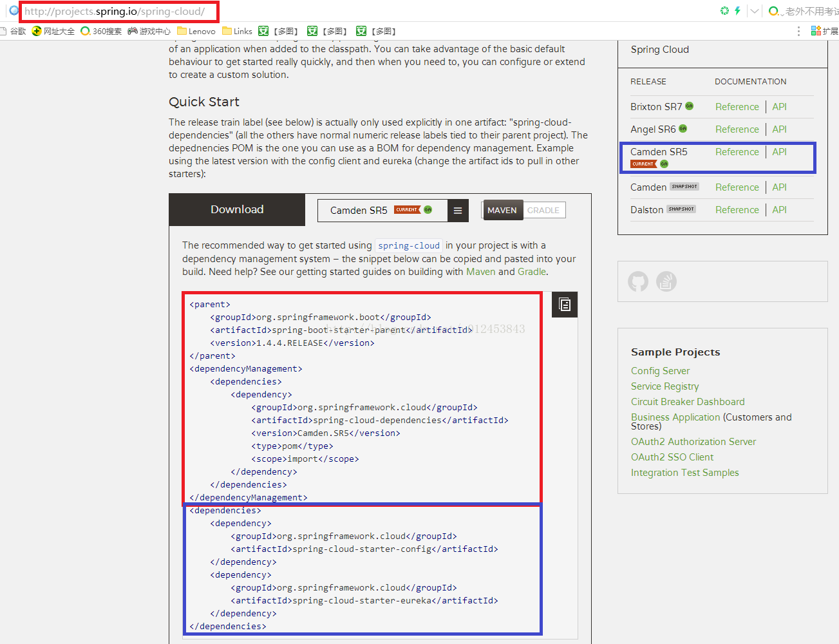Click the GitHub icon in the sidebar
Image resolution: width=839 pixels, height=644 pixels.
pyautogui.click(x=638, y=281)
